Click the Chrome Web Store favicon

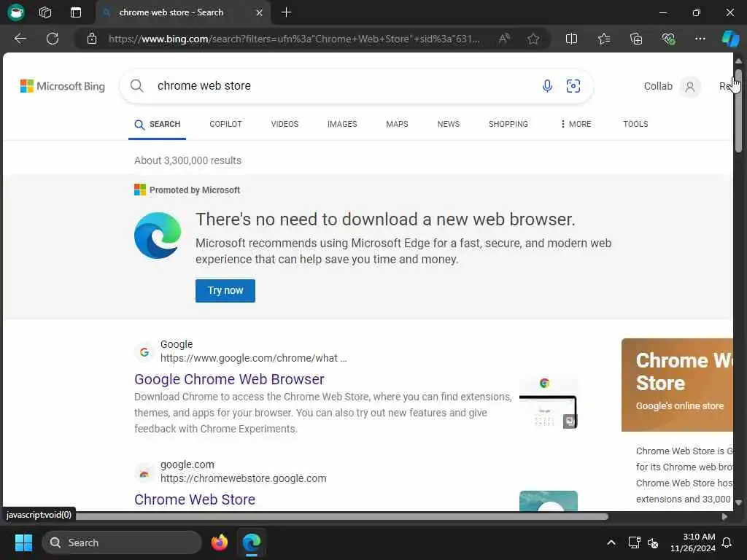(x=144, y=472)
